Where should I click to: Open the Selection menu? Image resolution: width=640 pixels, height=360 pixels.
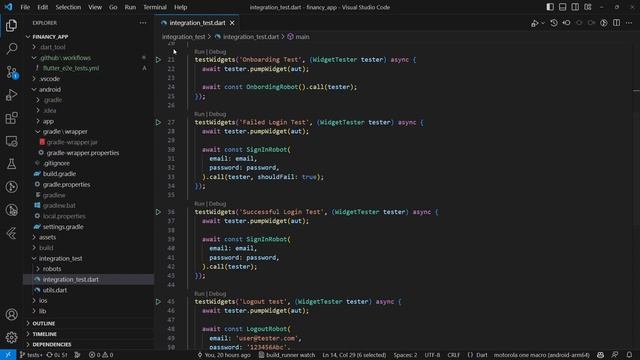68,7
